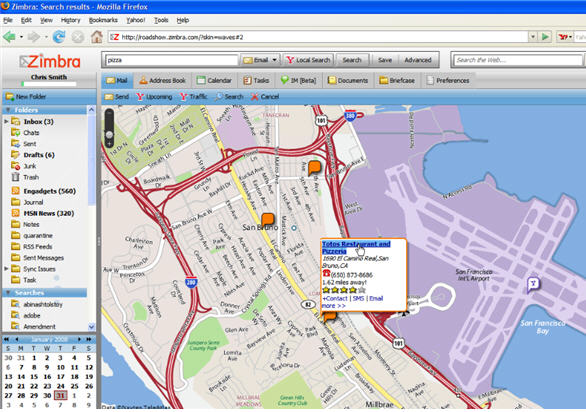Click the purple Yahoo marker at airport

[533, 285]
